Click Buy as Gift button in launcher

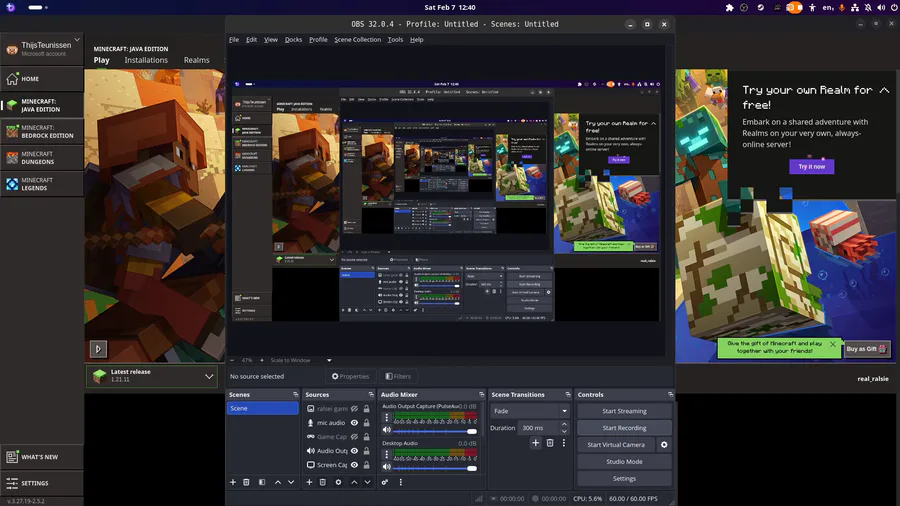pos(867,349)
